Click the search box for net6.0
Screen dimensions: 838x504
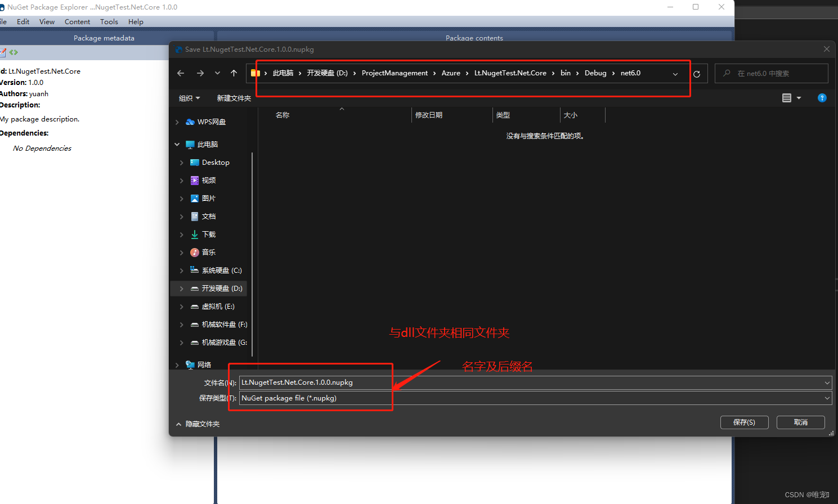771,73
